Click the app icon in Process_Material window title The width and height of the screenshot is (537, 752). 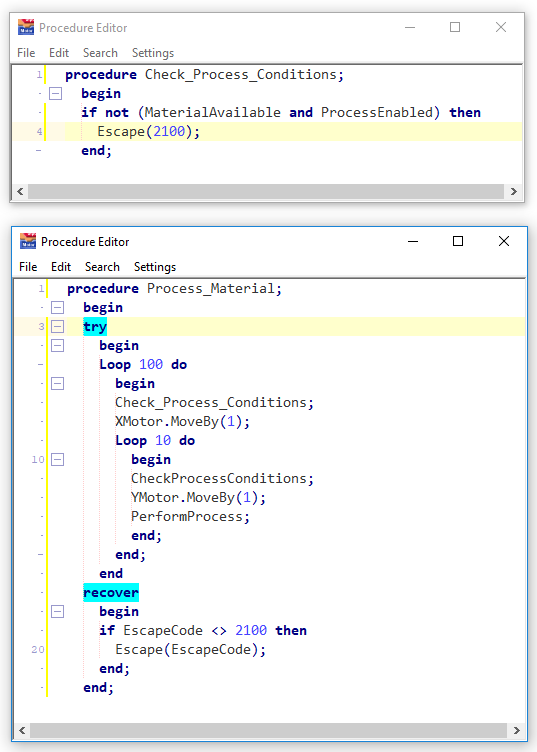[28, 241]
